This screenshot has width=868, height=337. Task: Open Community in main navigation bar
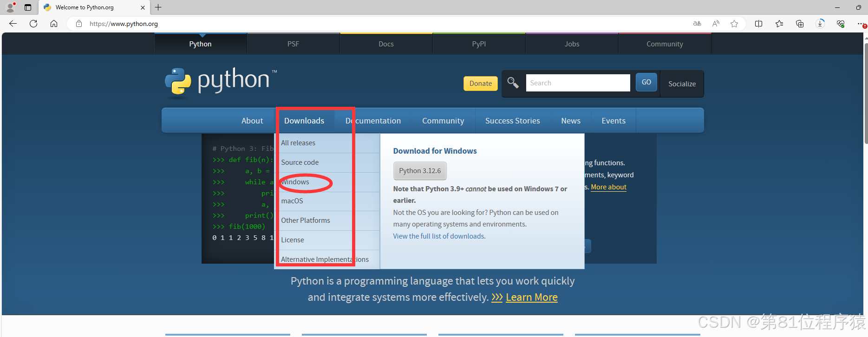[443, 121]
